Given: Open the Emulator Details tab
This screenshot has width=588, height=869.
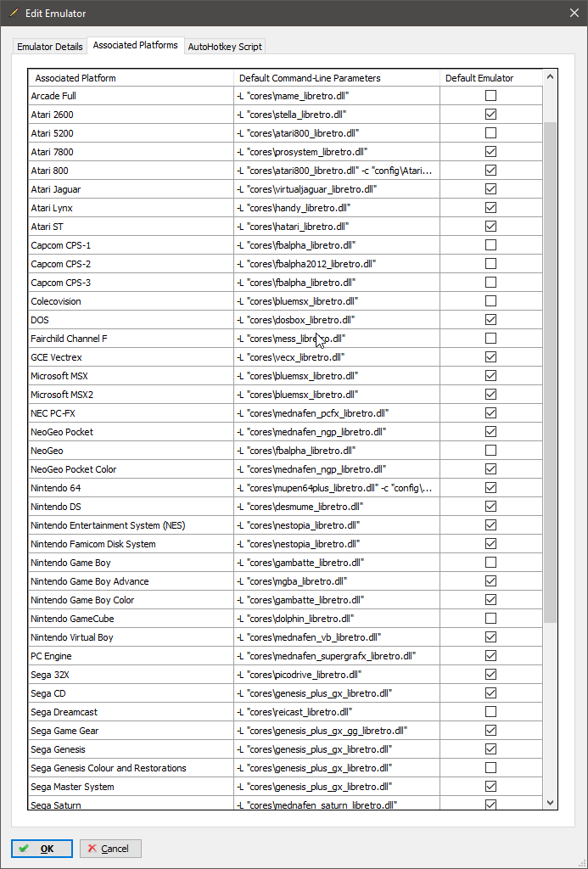Looking at the screenshot, I should click(50, 47).
